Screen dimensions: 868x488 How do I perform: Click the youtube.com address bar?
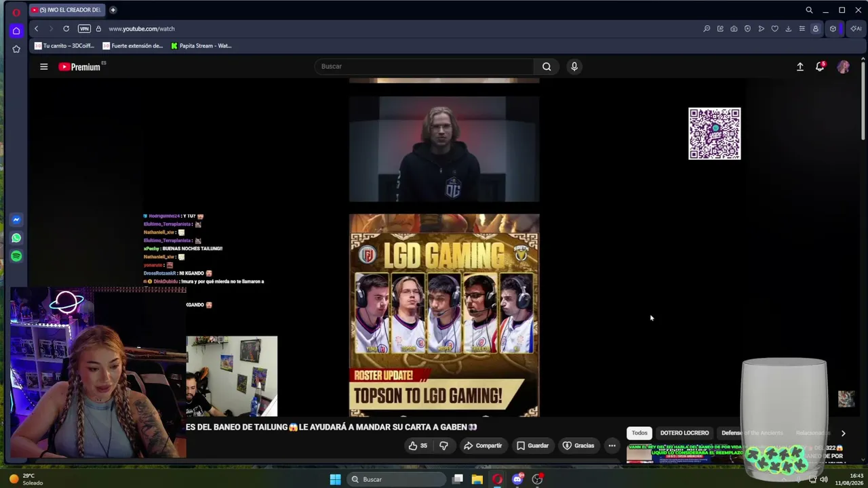pyautogui.click(x=400, y=28)
